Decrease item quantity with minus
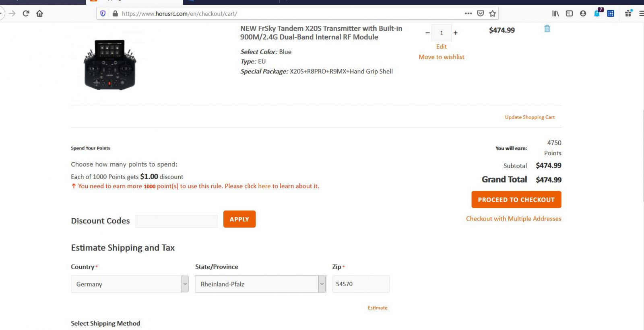 click(427, 33)
